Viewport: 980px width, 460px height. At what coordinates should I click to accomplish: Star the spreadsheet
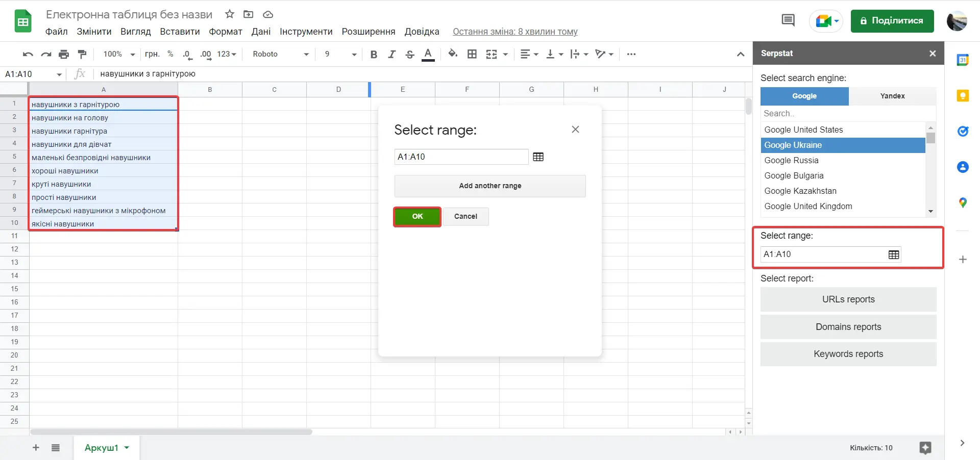[x=230, y=14]
